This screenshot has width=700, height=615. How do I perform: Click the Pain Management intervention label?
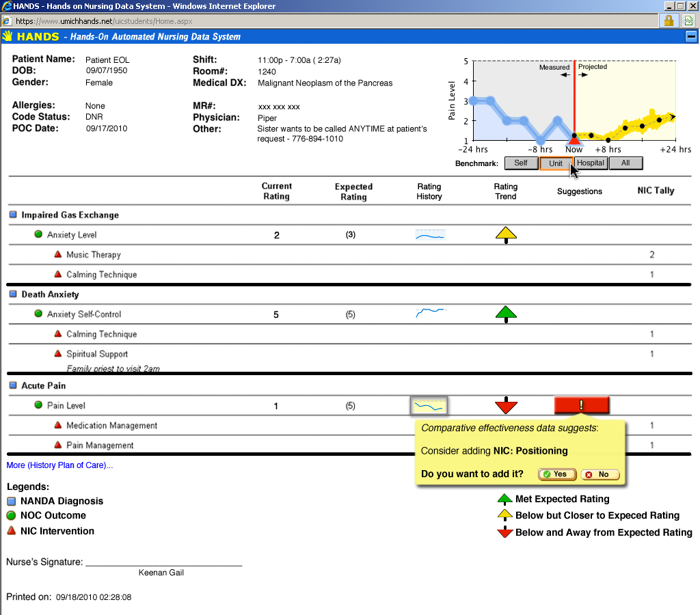[x=100, y=445]
